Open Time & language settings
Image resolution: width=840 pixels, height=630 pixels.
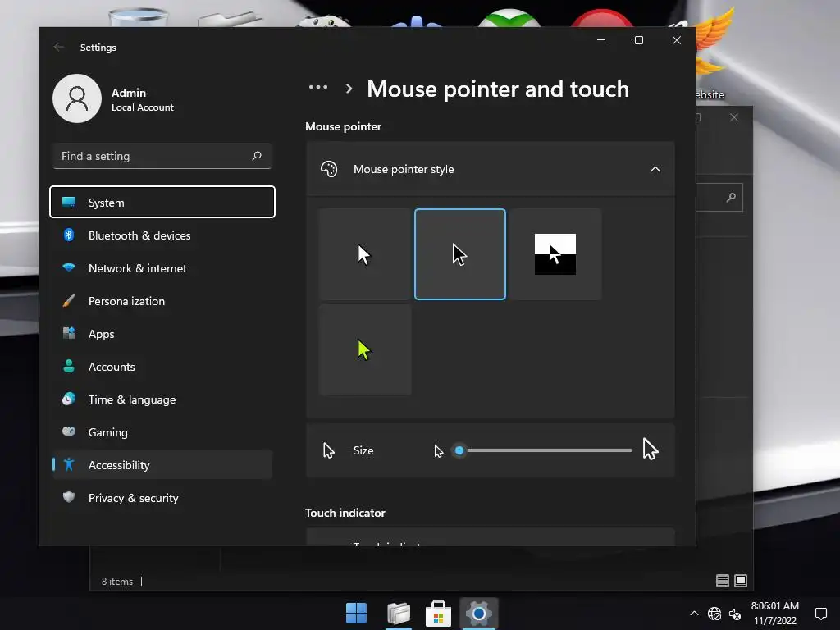pos(162,399)
